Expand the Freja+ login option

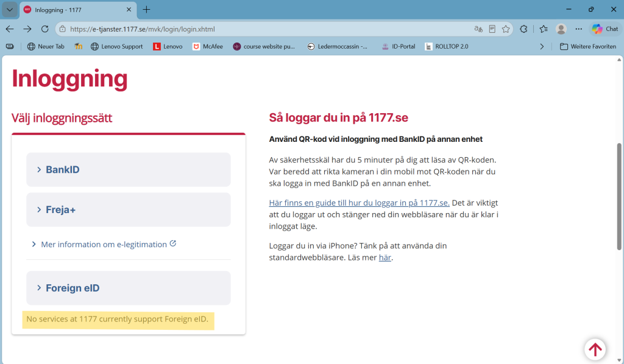(x=129, y=210)
